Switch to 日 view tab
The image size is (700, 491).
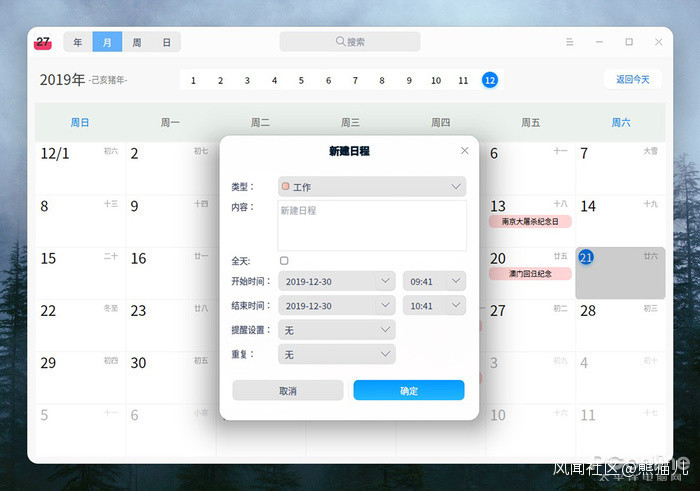click(x=166, y=42)
